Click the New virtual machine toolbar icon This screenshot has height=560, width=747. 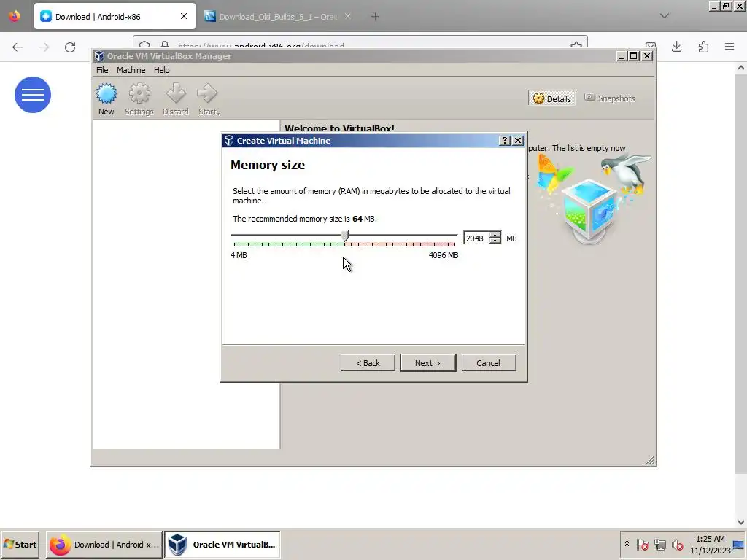106,99
